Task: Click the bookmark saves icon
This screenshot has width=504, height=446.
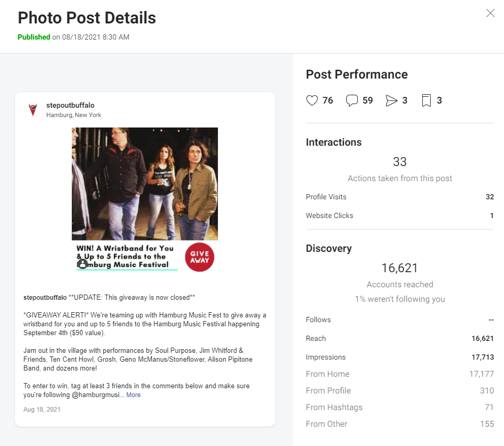Action: 426,100
